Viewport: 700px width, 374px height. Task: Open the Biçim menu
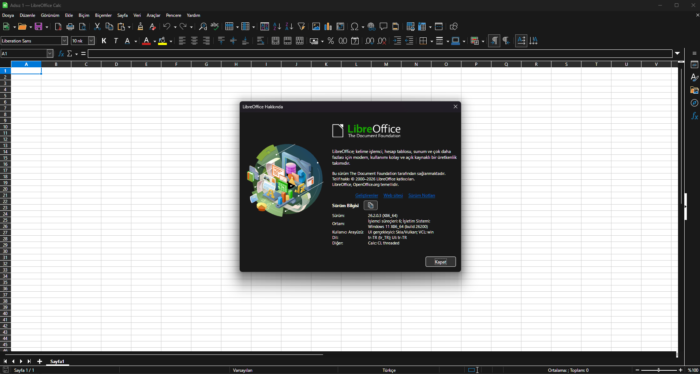click(x=84, y=15)
